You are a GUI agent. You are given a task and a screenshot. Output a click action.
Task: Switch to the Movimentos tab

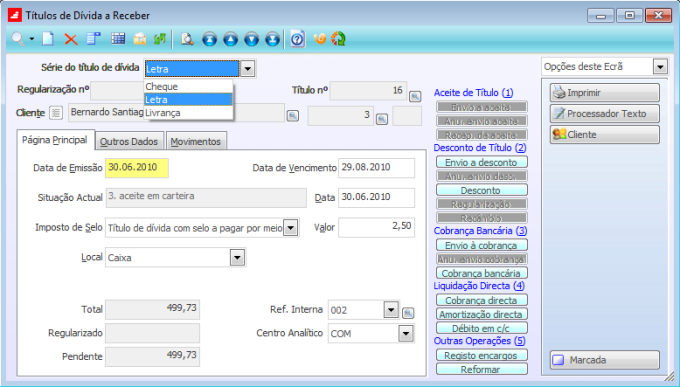(x=196, y=142)
